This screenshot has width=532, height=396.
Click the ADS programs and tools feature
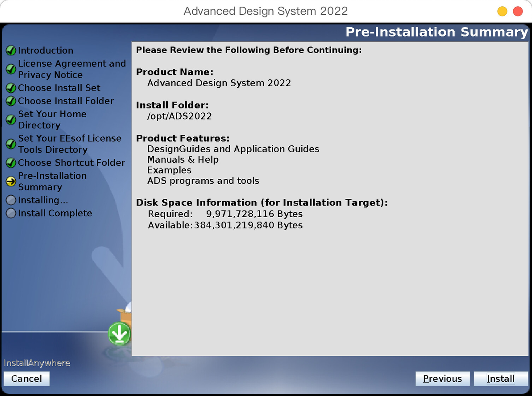(x=203, y=181)
